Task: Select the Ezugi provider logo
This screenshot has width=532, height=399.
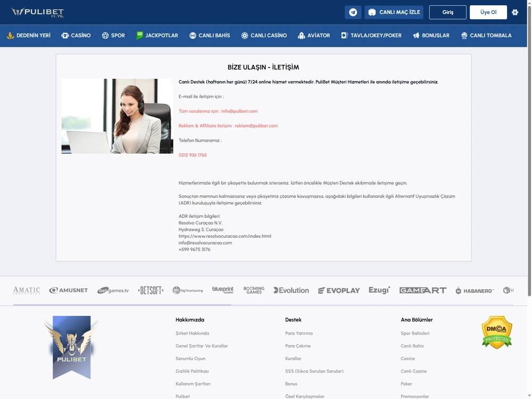Action: click(379, 290)
